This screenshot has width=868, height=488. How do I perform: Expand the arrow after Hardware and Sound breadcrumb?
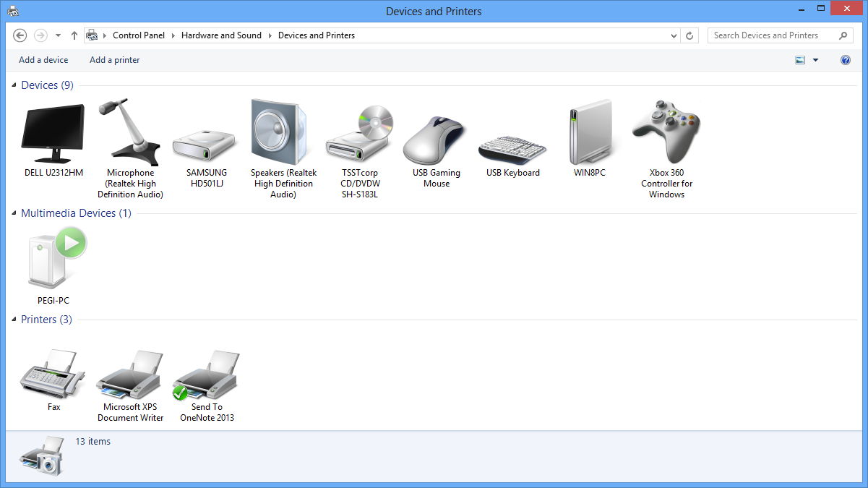[270, 35]
